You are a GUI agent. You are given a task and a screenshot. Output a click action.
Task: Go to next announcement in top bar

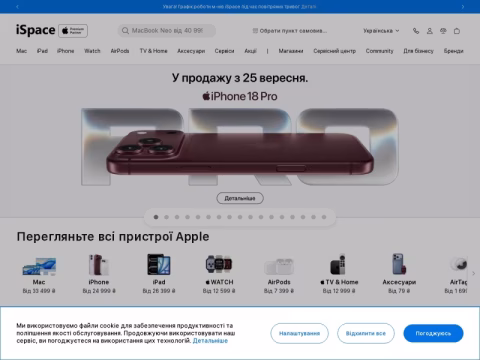(463, 7)
